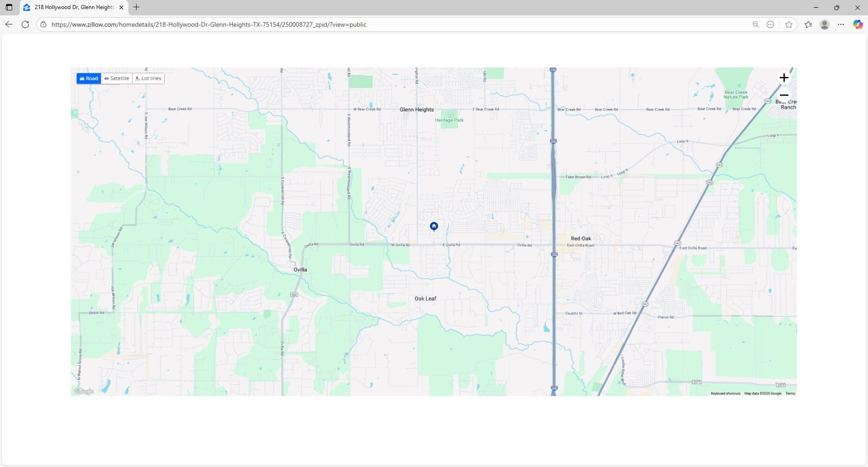Open the Copilot sidebar icon
Viewport: 868px width, 467px height.
[858, 24]
